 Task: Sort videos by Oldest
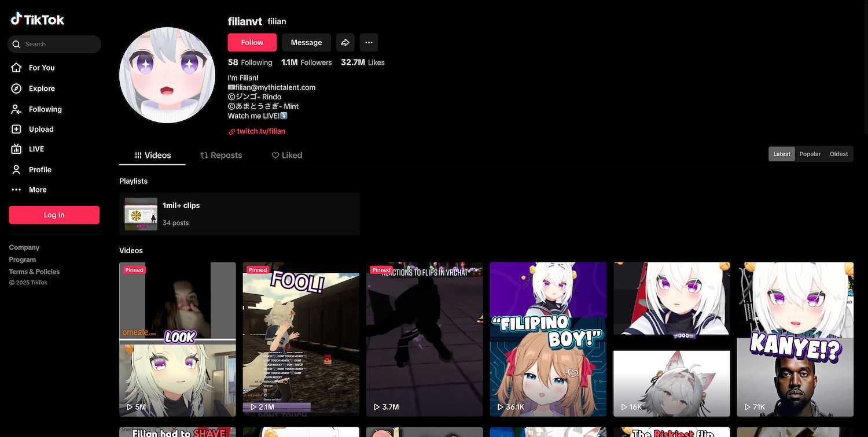pyautogui.click(x=838, y=154)
